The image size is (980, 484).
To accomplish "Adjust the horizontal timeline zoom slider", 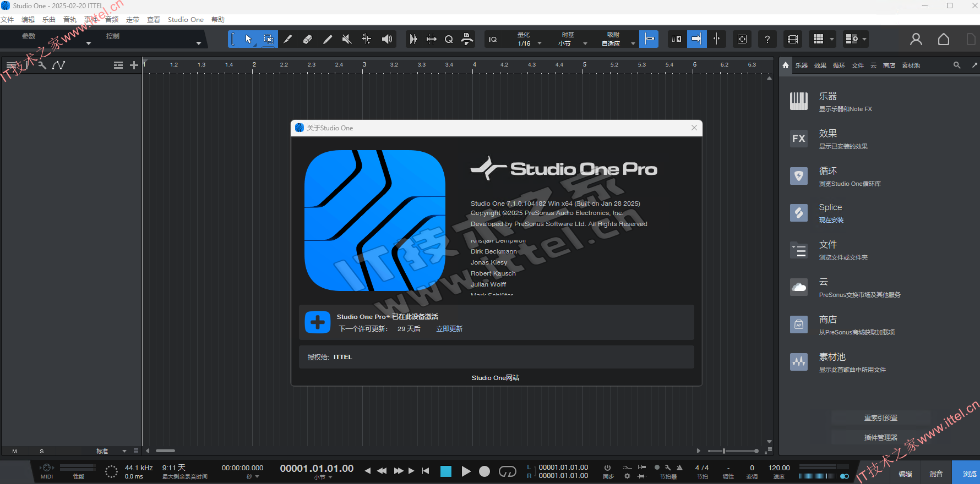I will click(733, 451).
